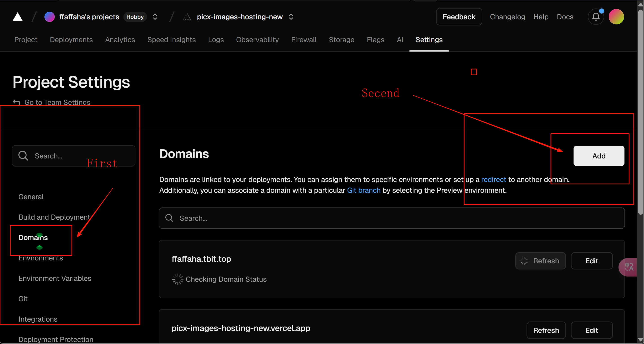Screen dimensions: 644x344
Task: Click the Vercel triangle logo
Action: (x=18, y=17)
